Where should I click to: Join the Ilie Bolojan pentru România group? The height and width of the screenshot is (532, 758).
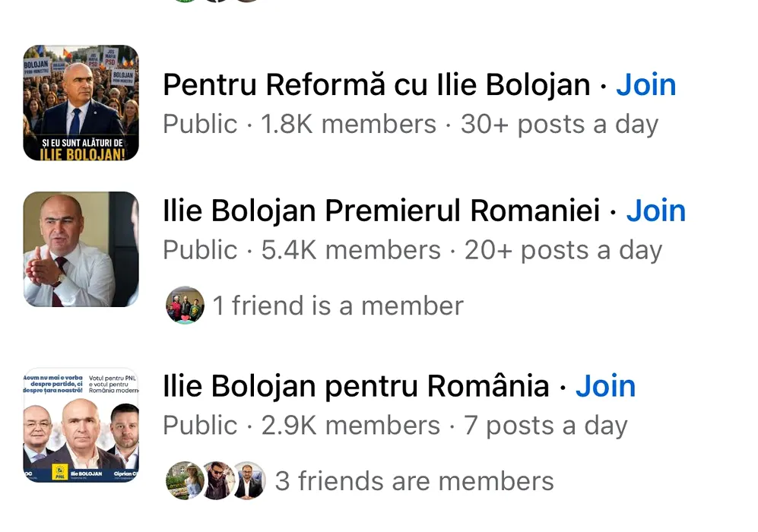605,386
